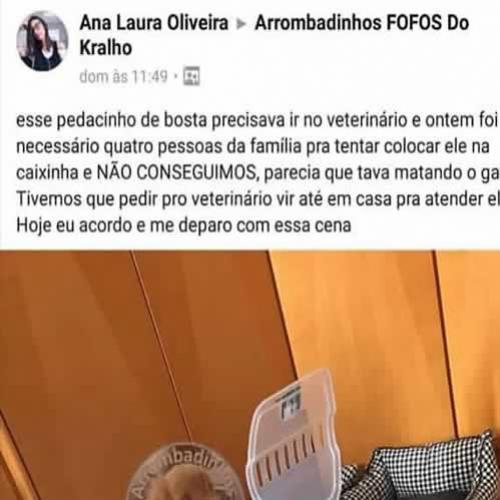The image size is (500, 500).
Task: Click the line Hoje eu acordo e me deparo
Action: (x=184, y=226)
